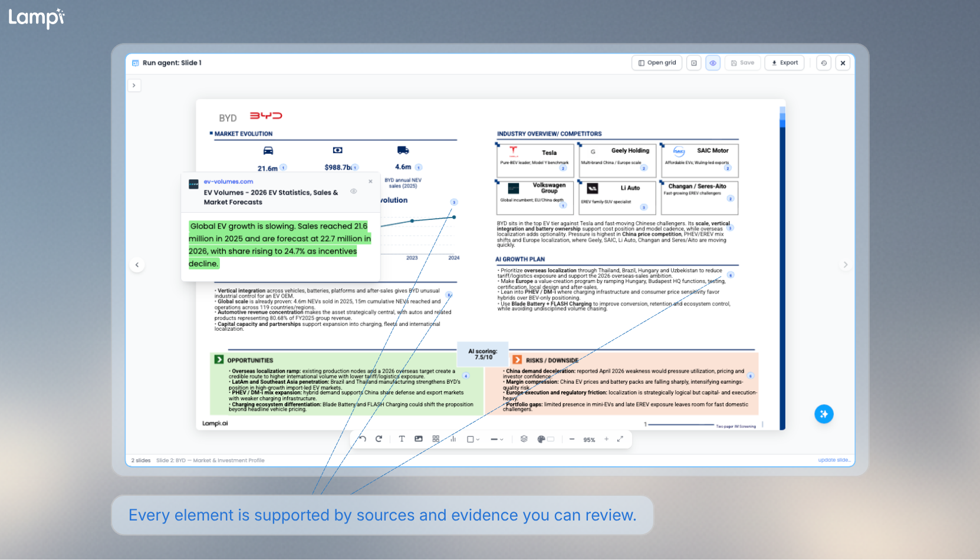Viewport: 980px width, 560px height.
Task: Click the source badge next to 4.6m
Action: point(419,167)
